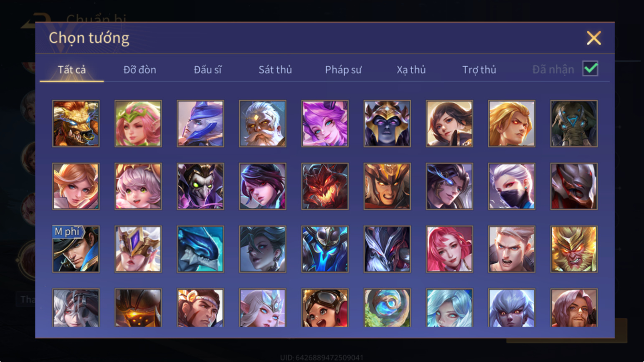This screenshot has height=362, width=644.
Task: Choose the white-bearded old man hero
Action: 263,124
